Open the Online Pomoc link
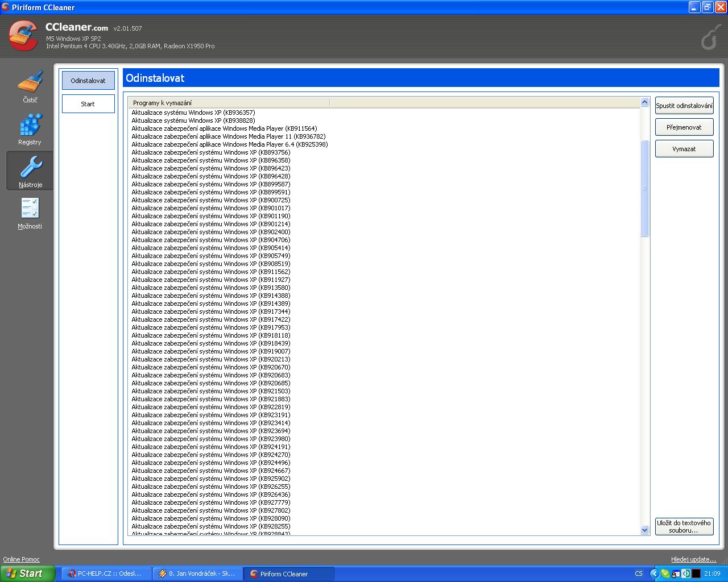 [x=22, y=559]
